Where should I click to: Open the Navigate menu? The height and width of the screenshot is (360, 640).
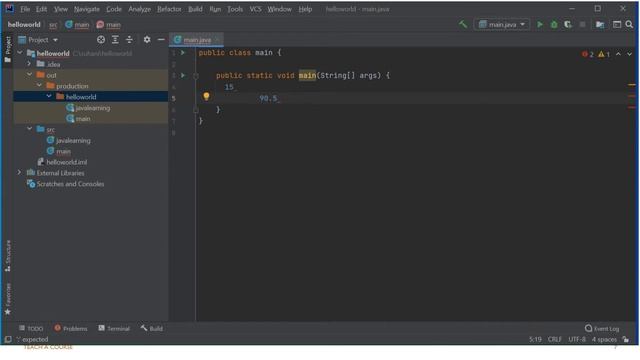click(x=87, y=9)
